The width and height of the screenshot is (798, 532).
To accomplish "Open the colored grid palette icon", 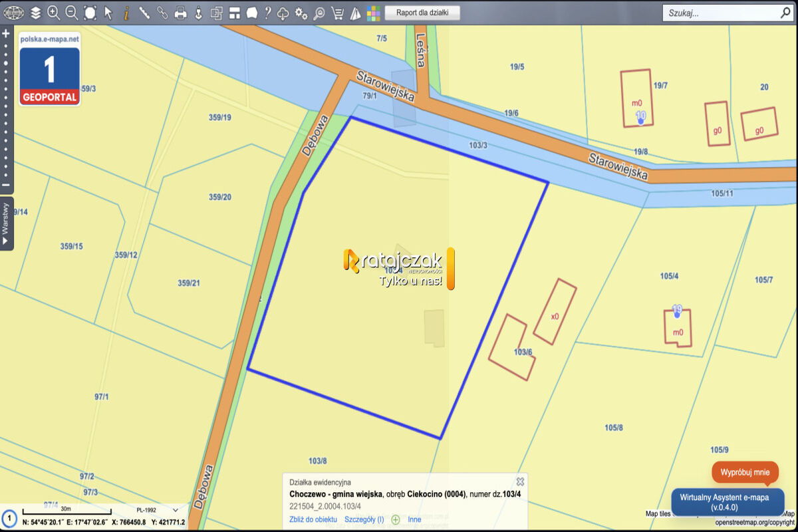I will coord(374,13).
